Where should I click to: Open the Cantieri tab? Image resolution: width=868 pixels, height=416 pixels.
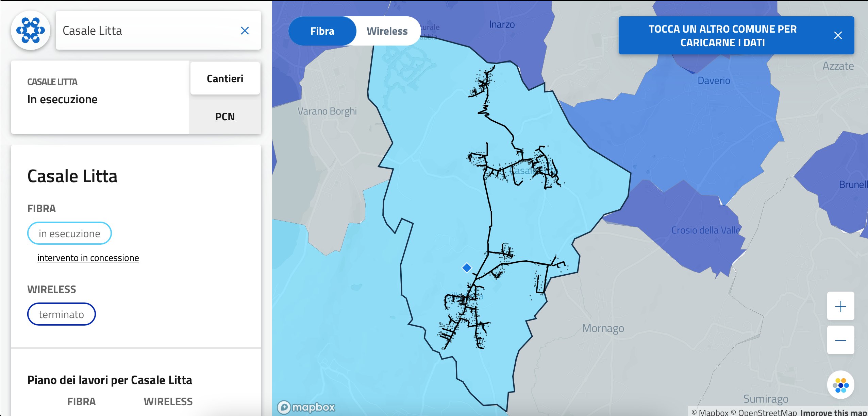(x=225, y=79)
